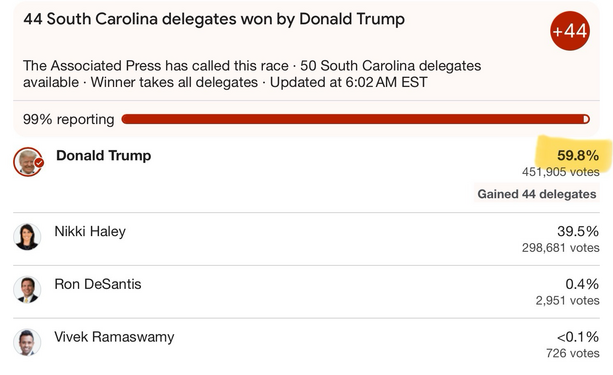
Task: Click the Gained 44 delegates label
Action: point(537,194)
